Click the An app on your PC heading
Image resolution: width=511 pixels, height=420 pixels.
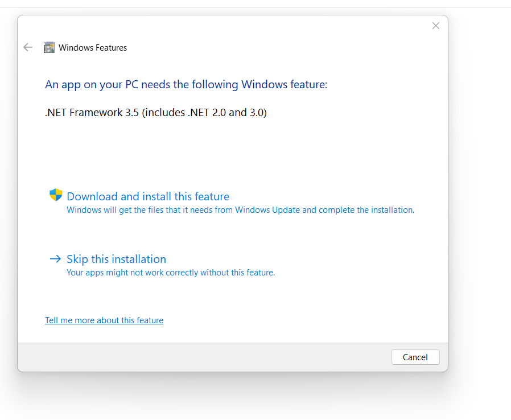point(186,84)
